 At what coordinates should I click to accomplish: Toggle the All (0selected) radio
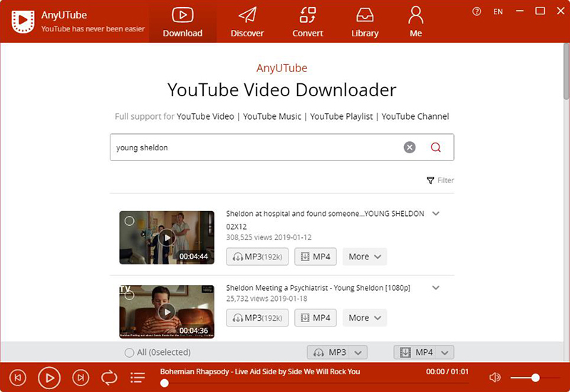[x=129, y=352]
